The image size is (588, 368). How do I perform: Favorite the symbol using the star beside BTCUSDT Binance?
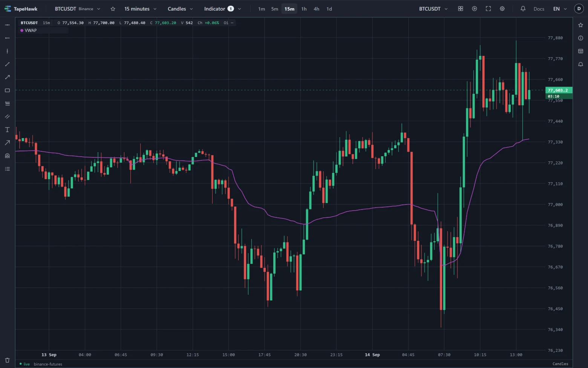[113, 9]
